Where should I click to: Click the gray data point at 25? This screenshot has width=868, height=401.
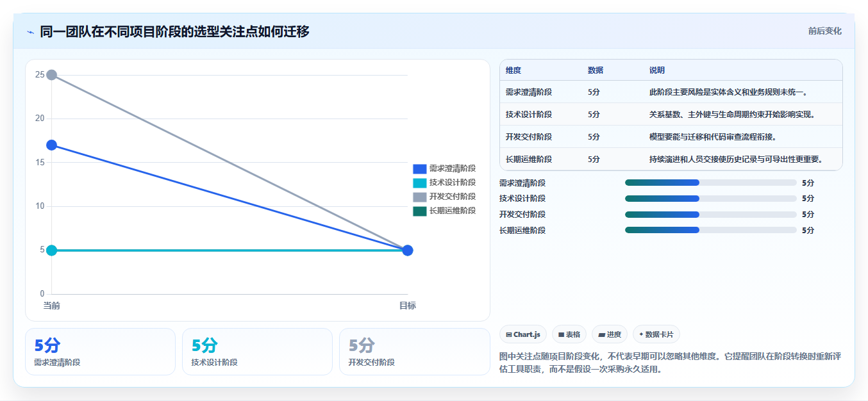52,75
